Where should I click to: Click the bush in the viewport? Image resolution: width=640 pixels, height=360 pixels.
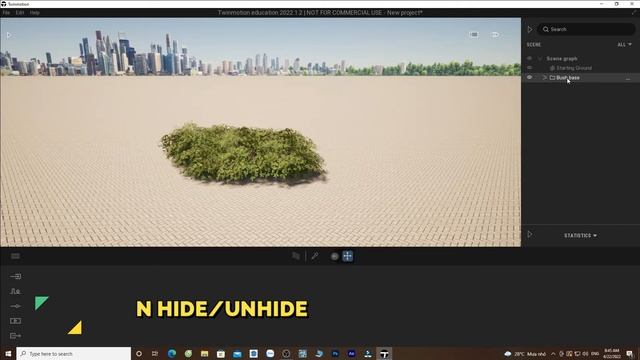[x=243, y=153]
